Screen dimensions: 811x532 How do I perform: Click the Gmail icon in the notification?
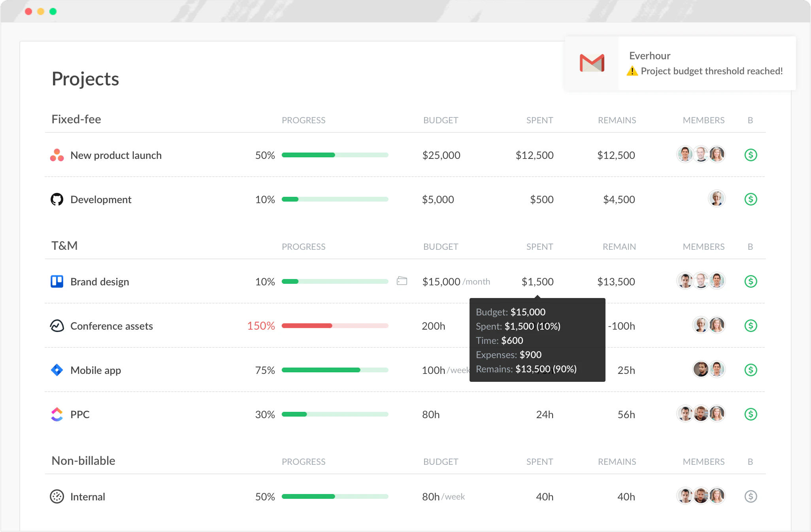coord(591,62)
